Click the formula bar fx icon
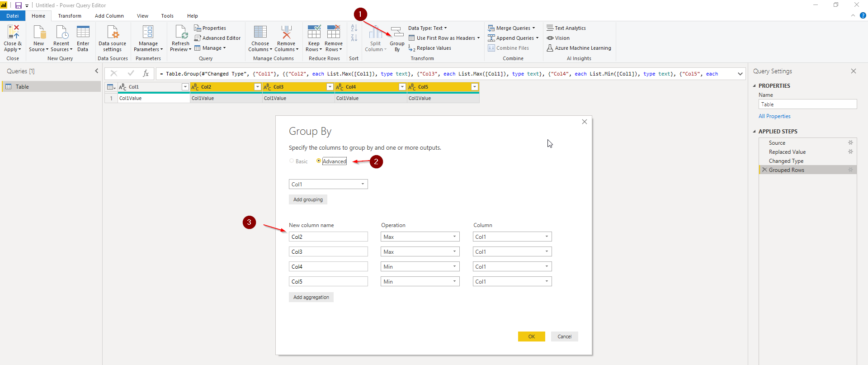The image size is (868, 365). pos(146,73)
